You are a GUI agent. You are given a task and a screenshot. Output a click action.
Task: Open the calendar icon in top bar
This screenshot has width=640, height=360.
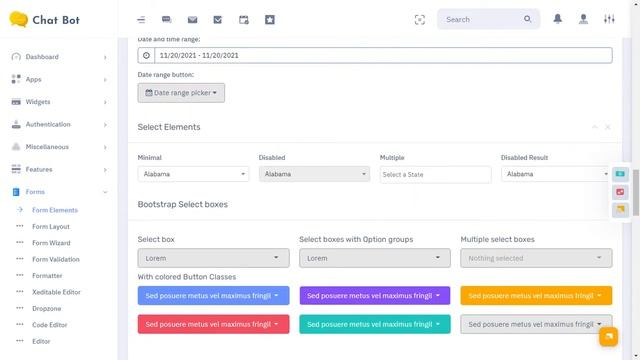(244, 20)
